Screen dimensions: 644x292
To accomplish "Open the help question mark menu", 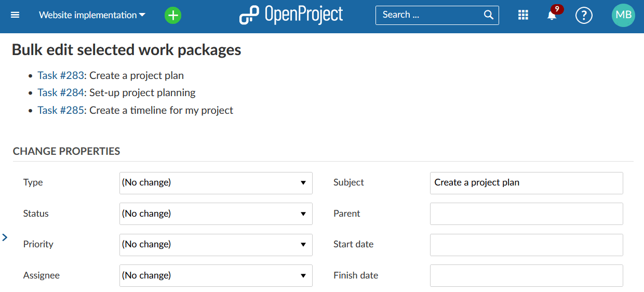I will (x=584, y=15).
